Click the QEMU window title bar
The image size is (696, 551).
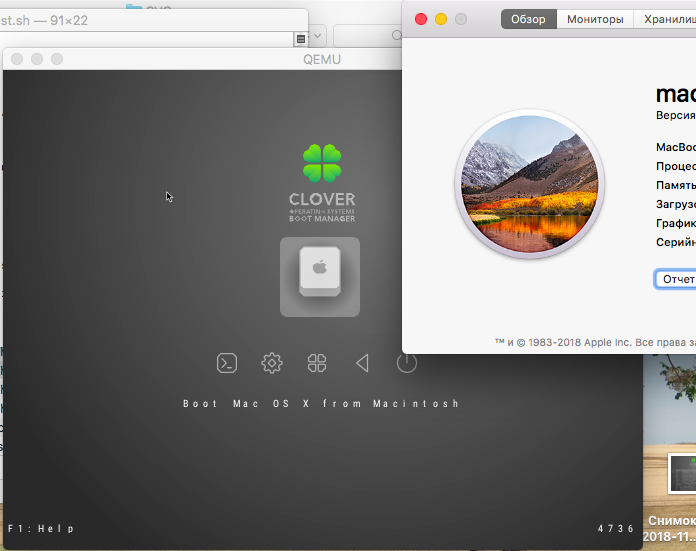click(x=202, y=59)
